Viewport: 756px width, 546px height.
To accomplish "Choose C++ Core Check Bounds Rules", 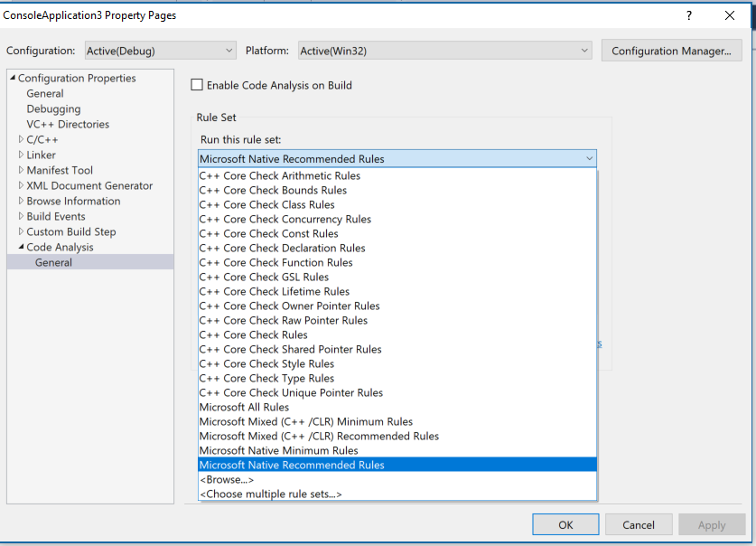I will point(273,190).
